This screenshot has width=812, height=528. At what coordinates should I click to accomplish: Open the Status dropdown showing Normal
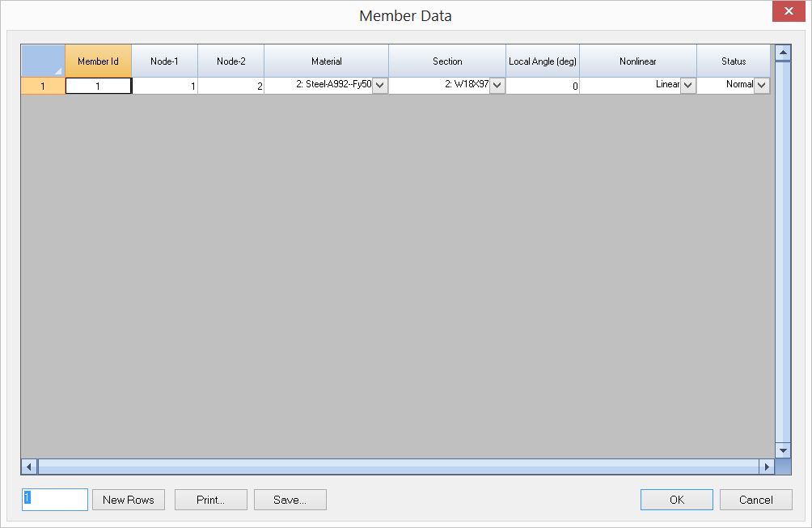(x=762, y=84)
